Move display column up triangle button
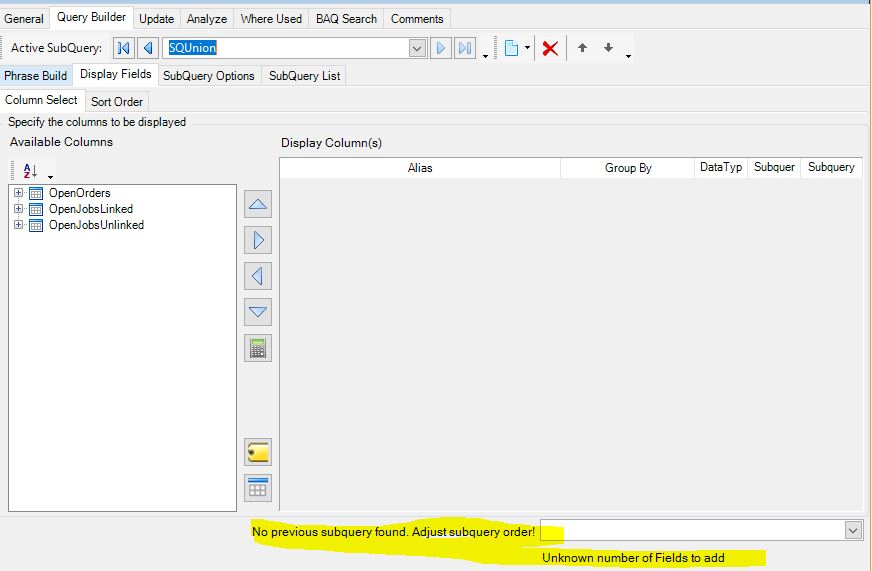The image size is (872, 571). [257, 204]
